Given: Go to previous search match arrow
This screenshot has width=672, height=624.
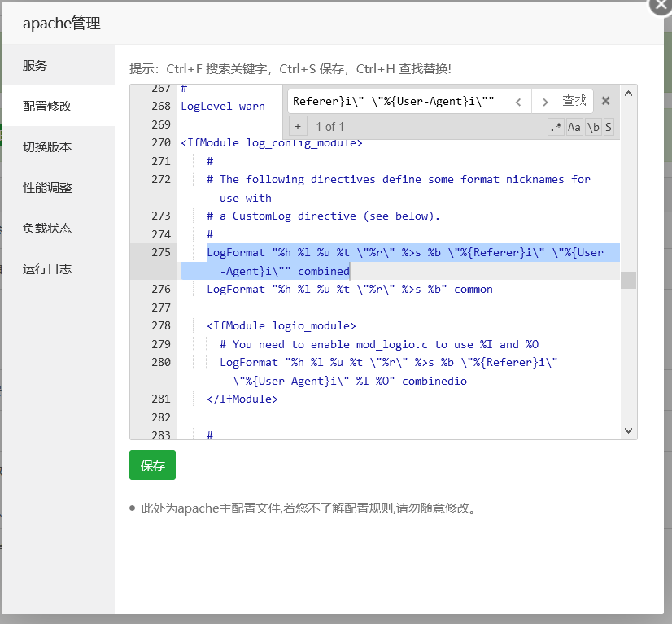Looking at the screenshot, I should 519,101.
